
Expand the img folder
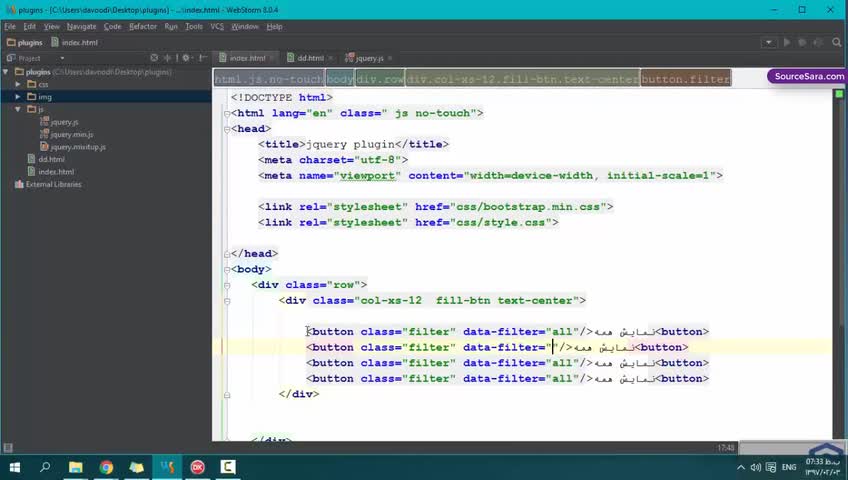18,97
